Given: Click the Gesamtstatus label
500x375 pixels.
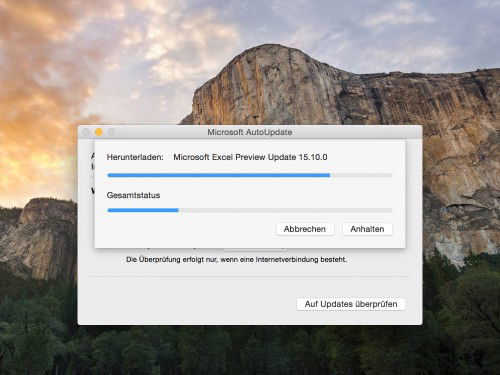Looking at the screenshot, I should click(133, 195).
